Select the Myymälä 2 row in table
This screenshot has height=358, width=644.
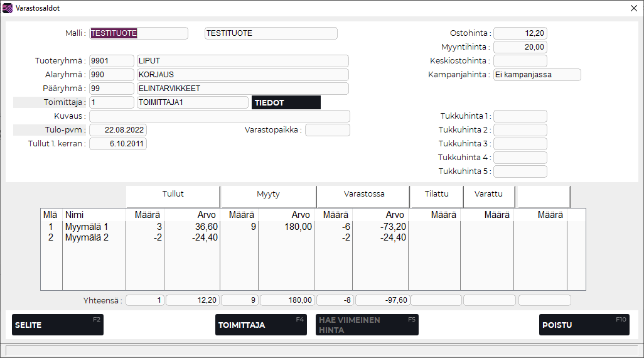click(x=87, y=237)
